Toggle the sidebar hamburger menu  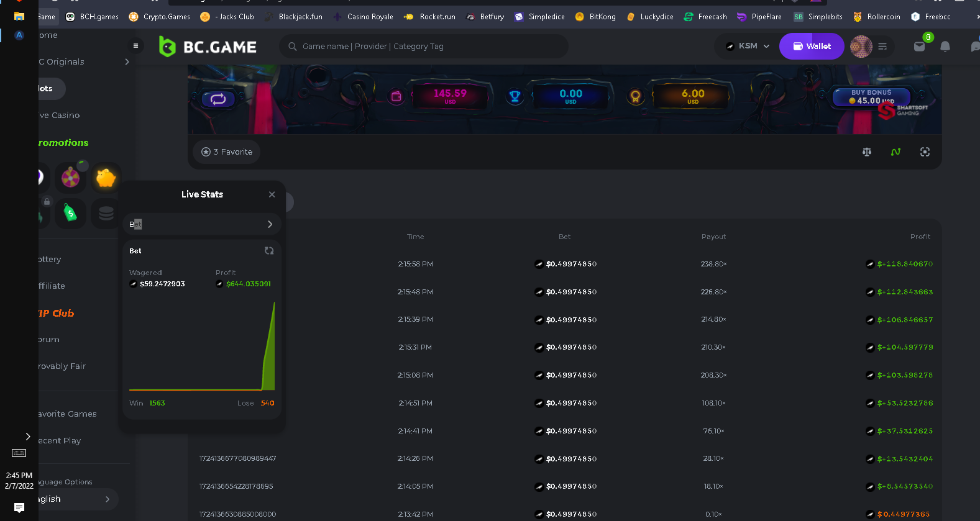pos(135,46)
